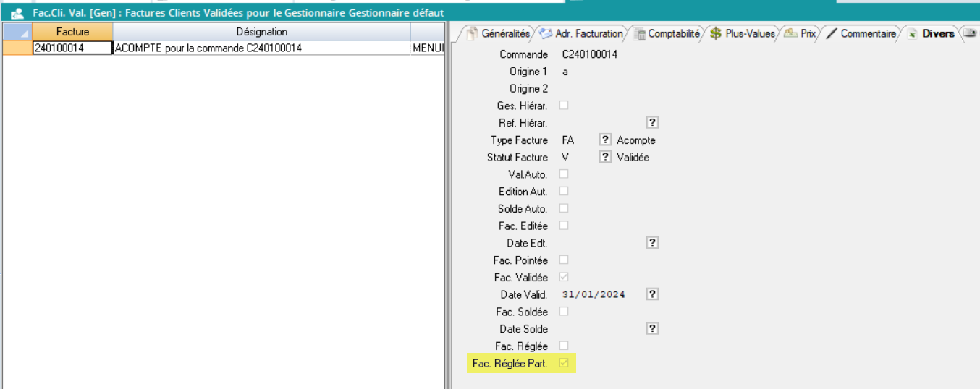Select the row header of the first invoice

pyautogui.click(x=17, y=48)
